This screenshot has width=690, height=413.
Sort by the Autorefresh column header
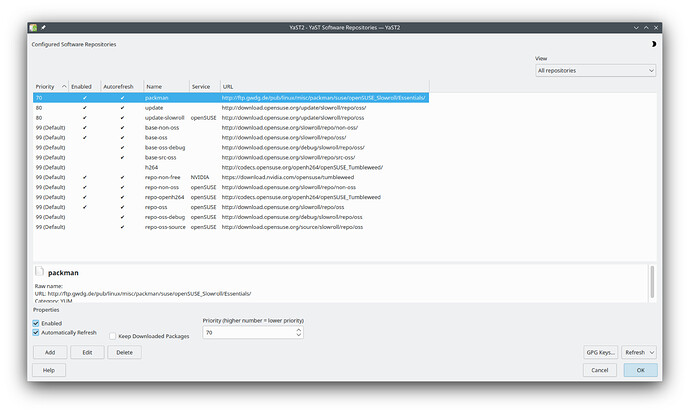click(x=122, y=87)
